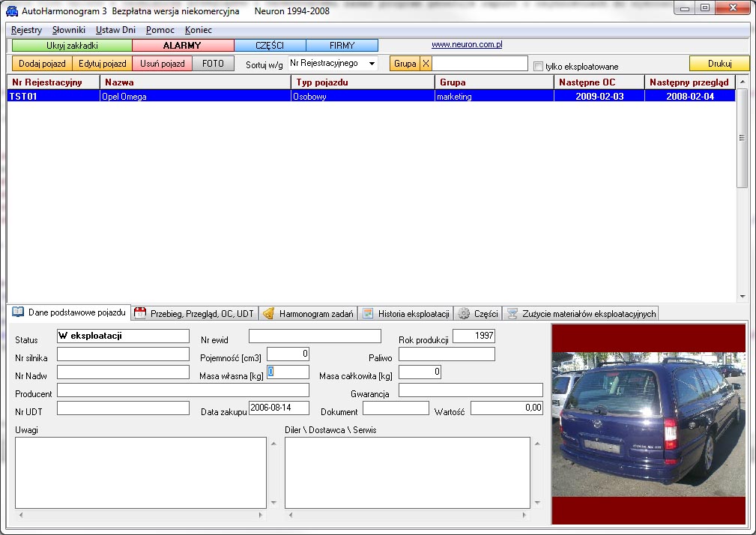Click the calendar icon on Przebieg, Przegląd tab
This screenshot has height=535, width=756.
[x=140, y=313]
